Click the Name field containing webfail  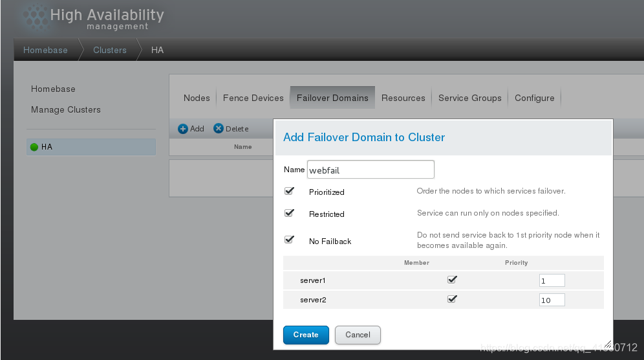[370, 170]
